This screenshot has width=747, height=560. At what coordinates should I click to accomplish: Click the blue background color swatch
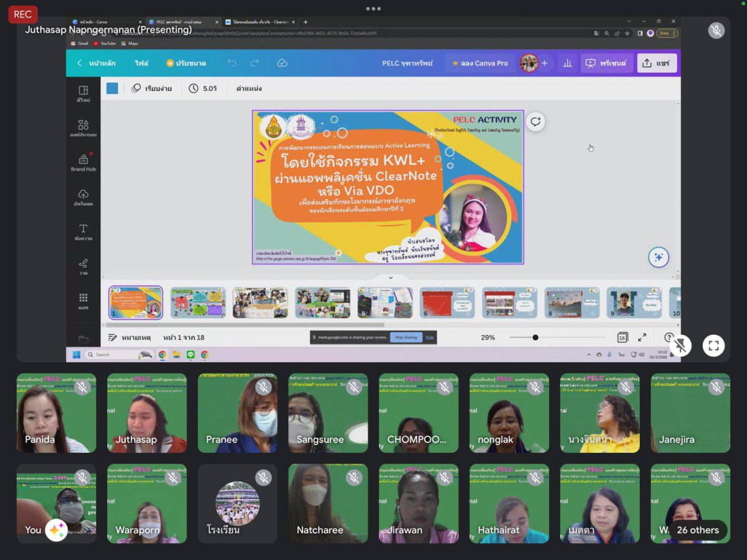click(x=112, y=88)
